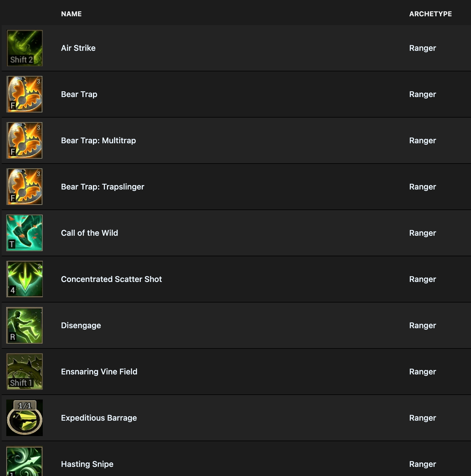Viewport: 471px width, 476px height.
Task: Click the Concentrated Scatter Shot icon
Action: 24,279
